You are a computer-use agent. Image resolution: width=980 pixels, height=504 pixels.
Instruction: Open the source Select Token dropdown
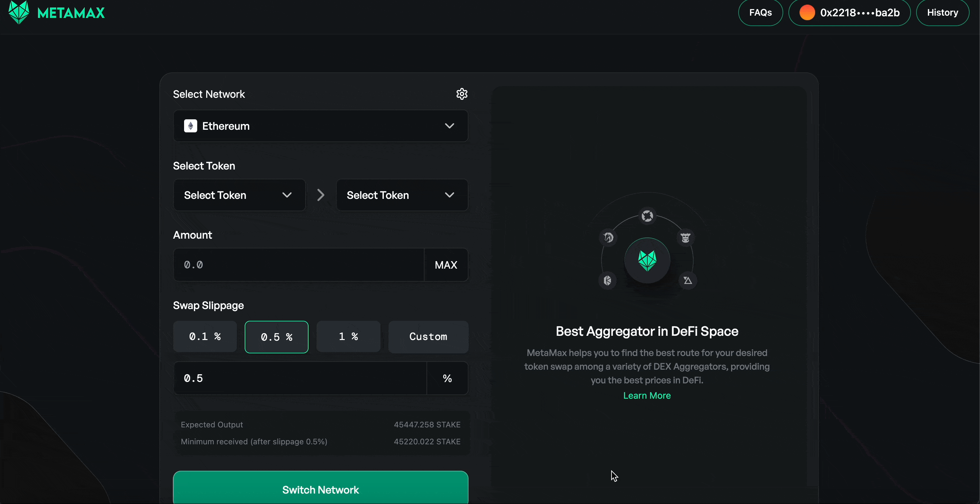click(239, 195)
